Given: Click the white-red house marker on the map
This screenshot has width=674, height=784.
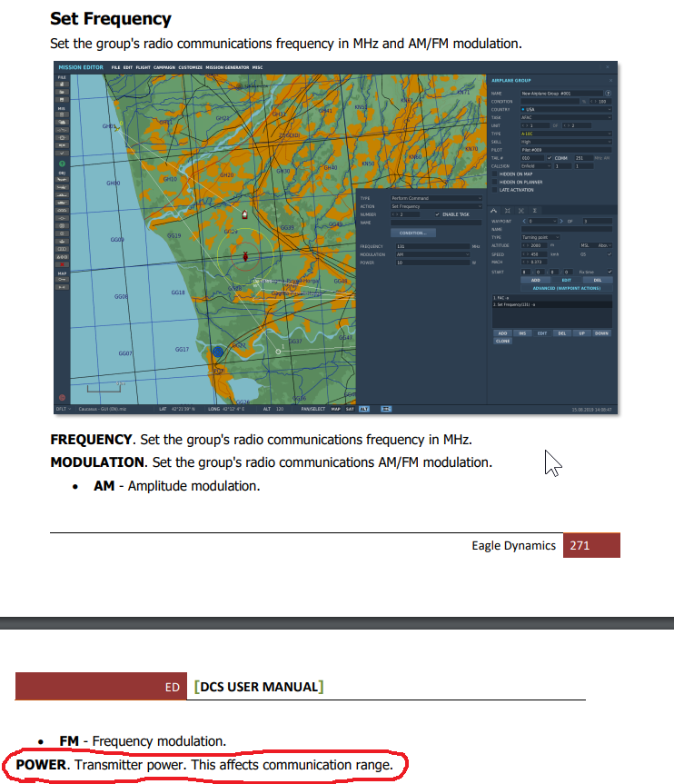Looking at the screenshot, I should coord(244,214).
